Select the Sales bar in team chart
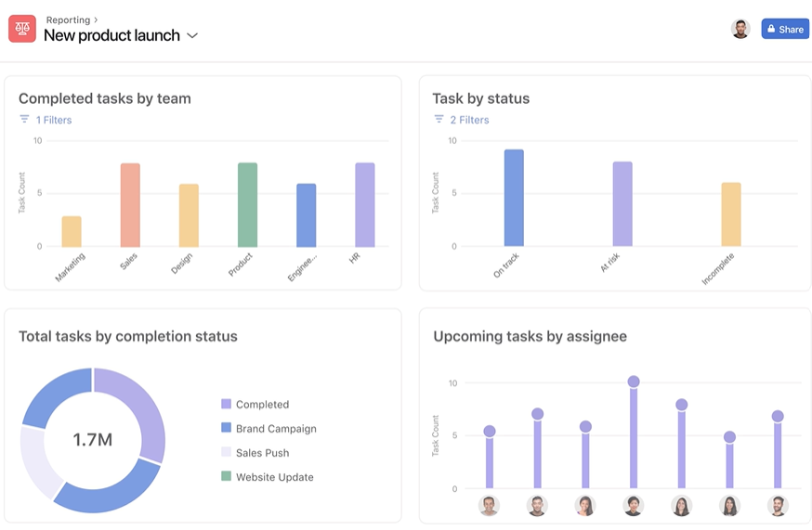 pyautogui.click(x=130, y=205)
